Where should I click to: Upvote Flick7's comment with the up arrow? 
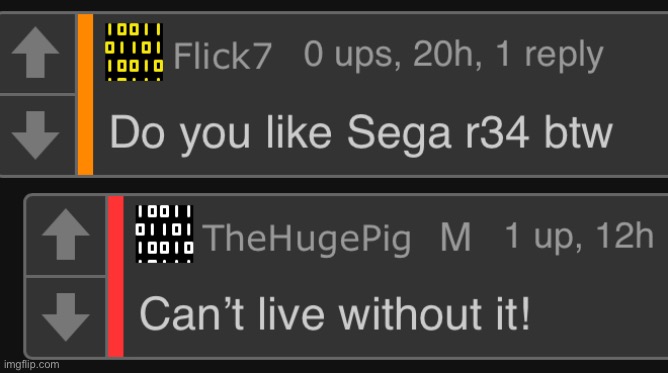point(35,52)
